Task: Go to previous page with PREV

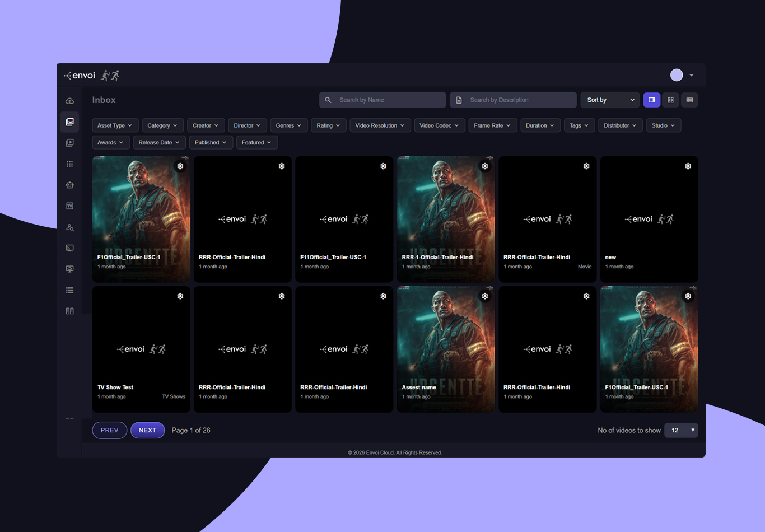Action: click(x=109, y=430)
